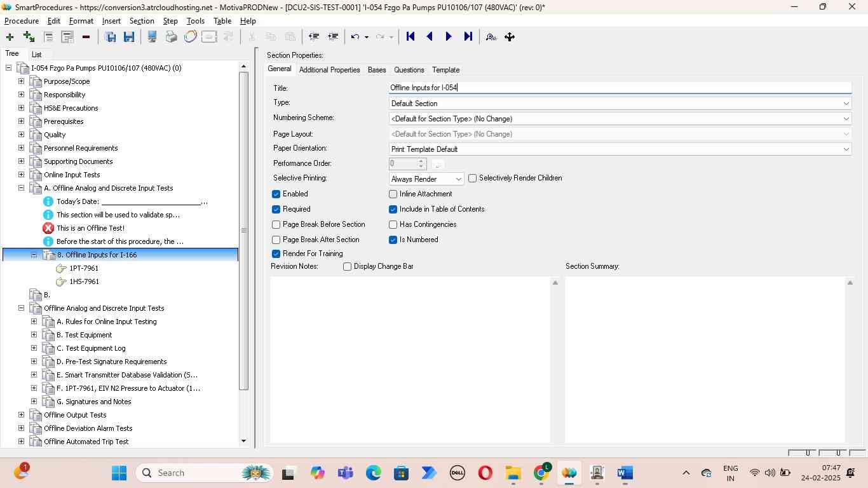Click the blue floppy disk save icon
Viewport: 868px width, 488px height.
[129, 37]
